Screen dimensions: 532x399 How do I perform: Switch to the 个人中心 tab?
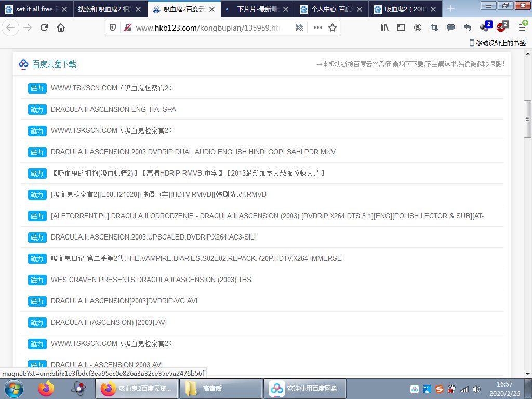point(332,9)
